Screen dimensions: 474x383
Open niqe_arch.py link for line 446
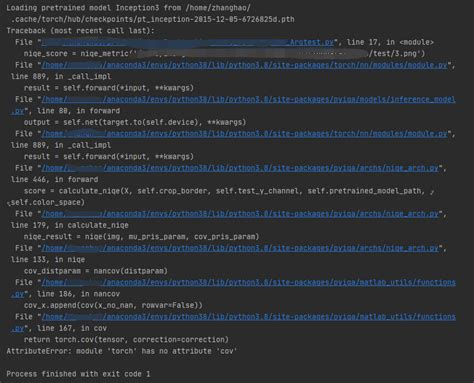click(240, 168)
